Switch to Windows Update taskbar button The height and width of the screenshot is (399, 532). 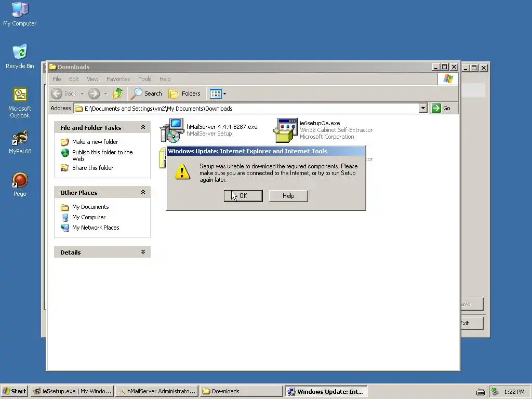326,391
